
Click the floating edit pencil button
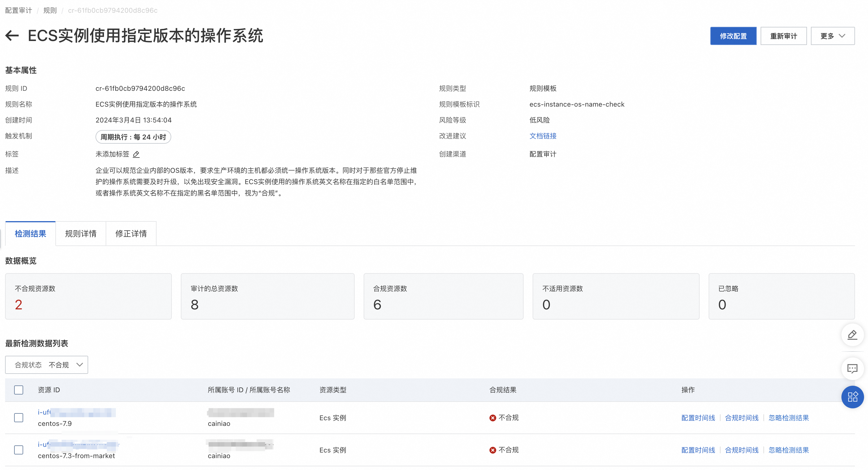[852, 335]
